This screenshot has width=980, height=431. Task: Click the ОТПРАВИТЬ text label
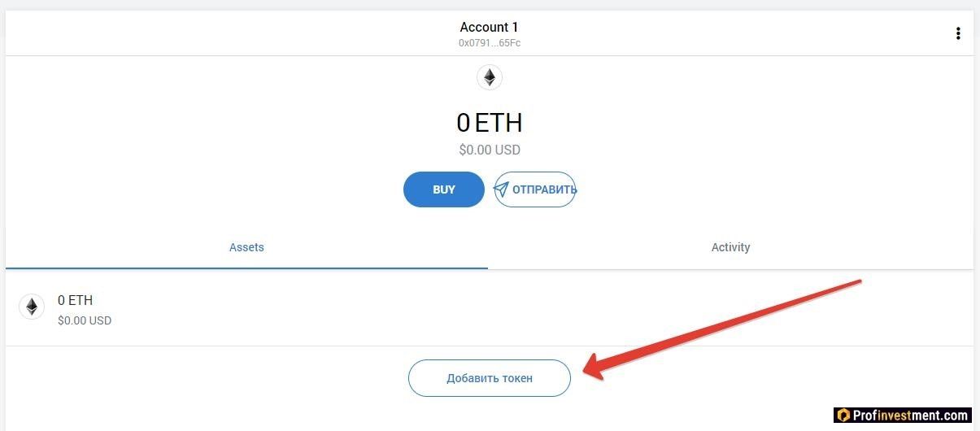pyautogui.click(x=544, y=190)
